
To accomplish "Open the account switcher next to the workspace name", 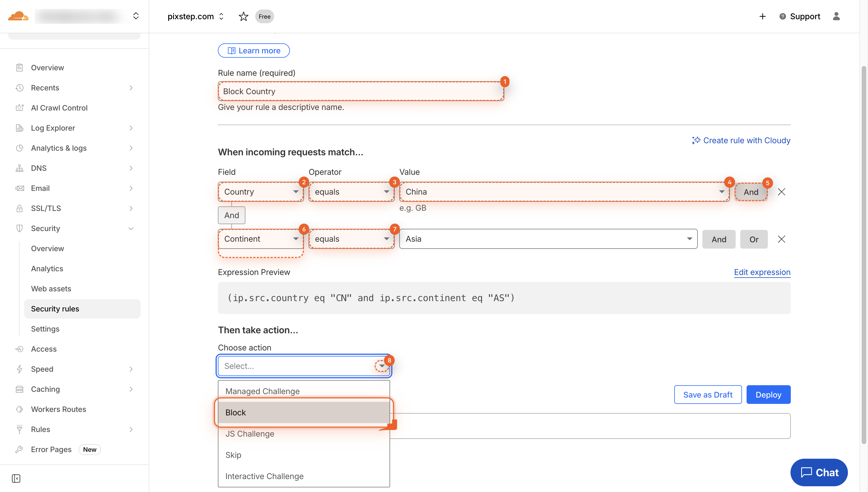I will click(136, 16).
